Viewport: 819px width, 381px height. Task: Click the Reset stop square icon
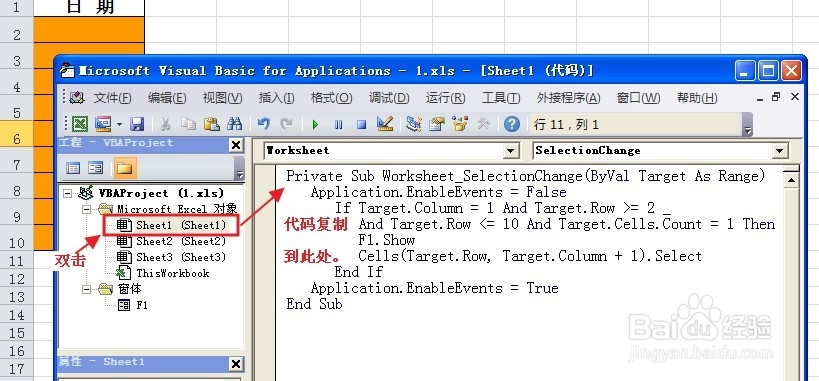(361, 124)
